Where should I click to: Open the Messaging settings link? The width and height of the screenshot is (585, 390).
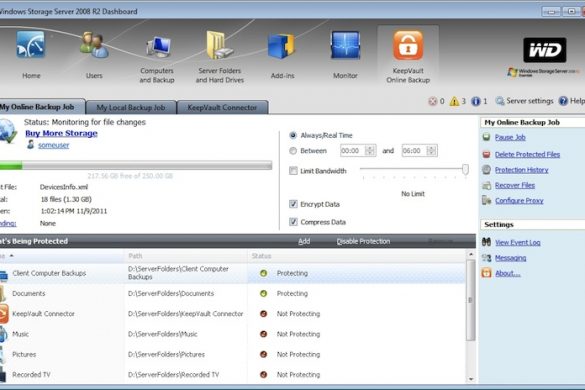point(510,258)
